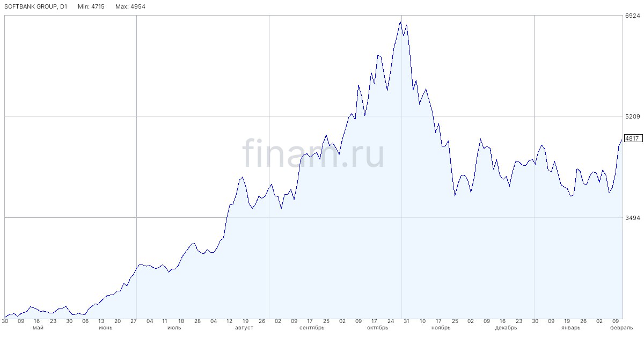Select the 13 date tick label

tap(101, 321)
